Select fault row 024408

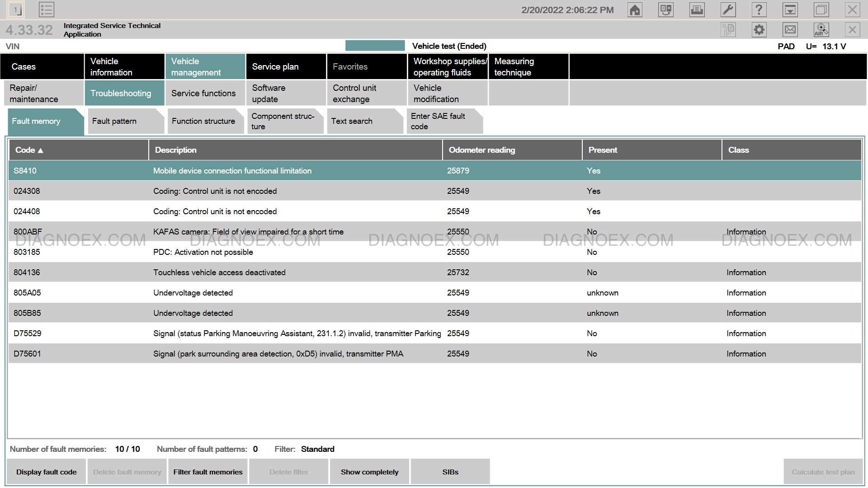435,211
